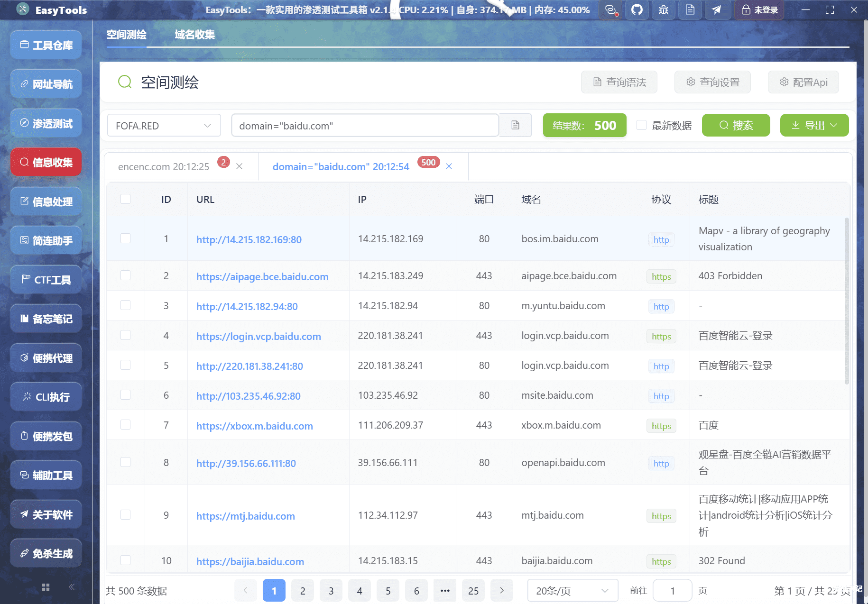Open the CLI执行 command tool

[x=46, y=396]
